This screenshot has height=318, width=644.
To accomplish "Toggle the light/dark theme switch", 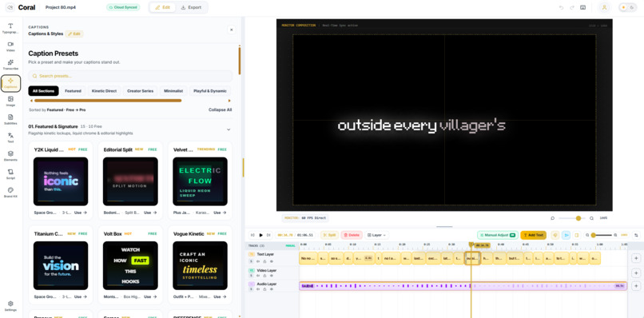I will [627, 7].
